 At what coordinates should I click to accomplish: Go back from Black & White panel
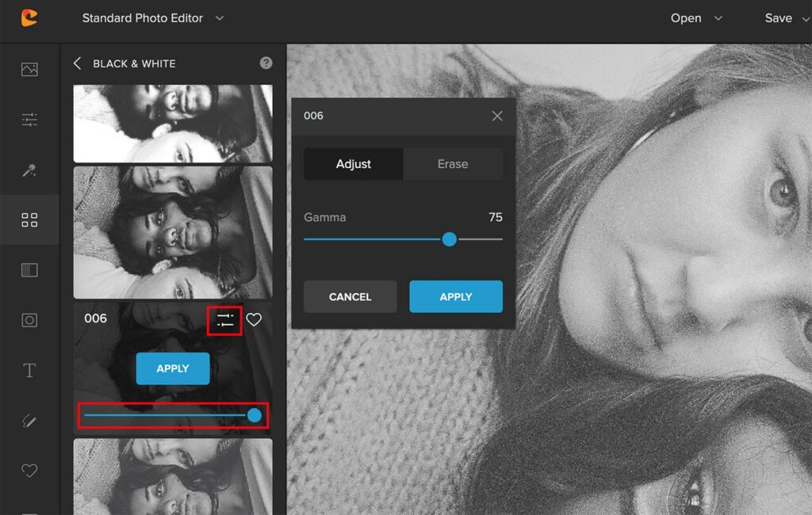pos(77,63)
